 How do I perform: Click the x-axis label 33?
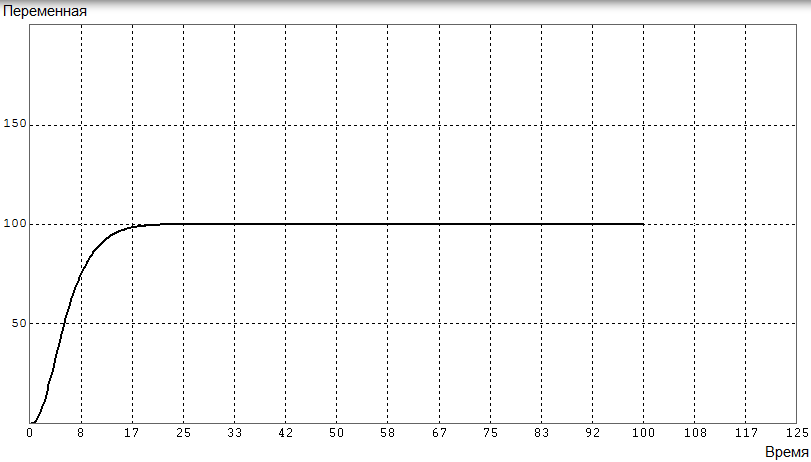[x=234, y=433]
